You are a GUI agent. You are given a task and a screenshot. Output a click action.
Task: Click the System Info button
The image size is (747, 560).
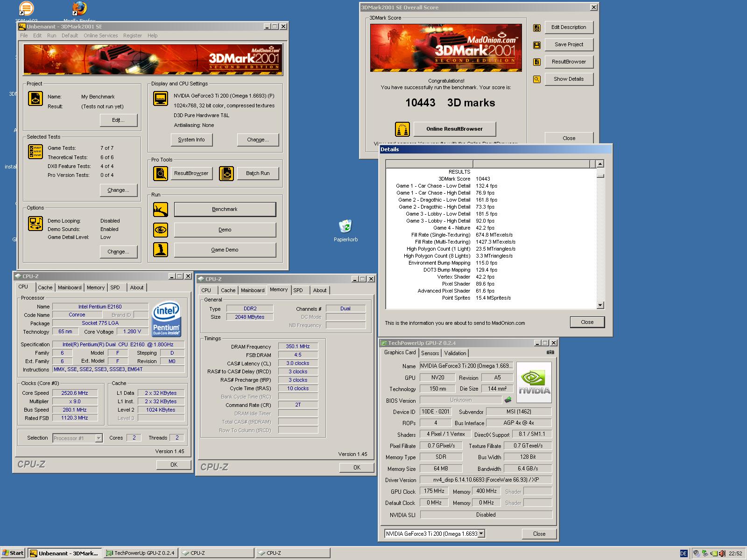(x=191, y=140)
